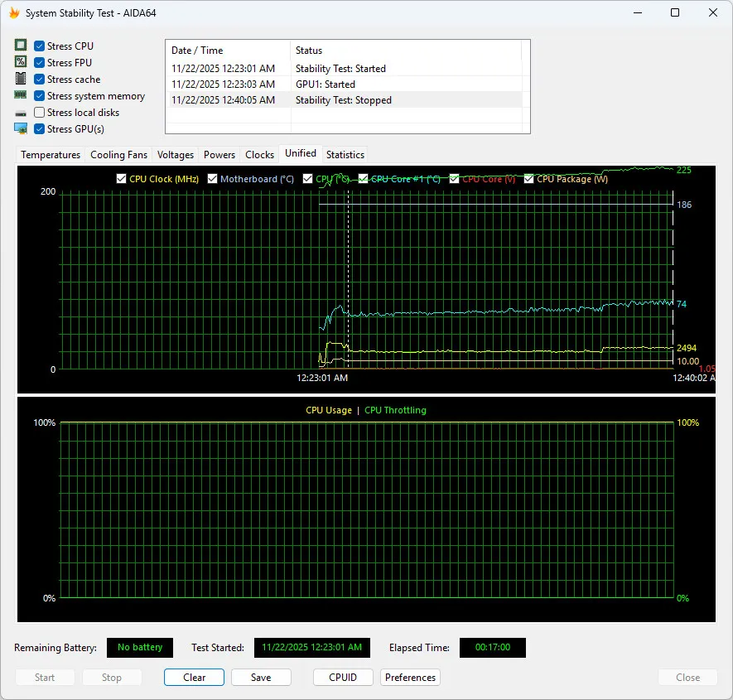Switch to the Cooling Fans tab
The width and height of the screenshot is (733, 700).
[118, 155]
